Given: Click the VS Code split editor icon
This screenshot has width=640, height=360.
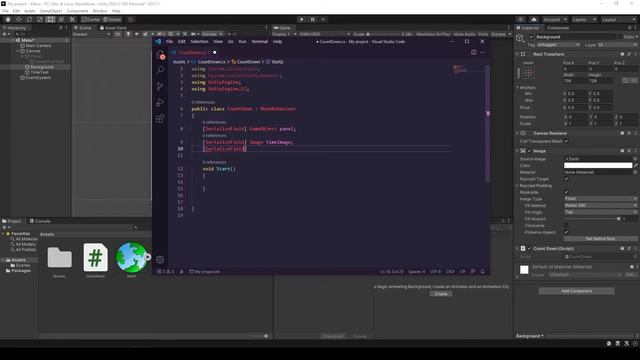Looking at the screenshot, I should tap(473, 52).
